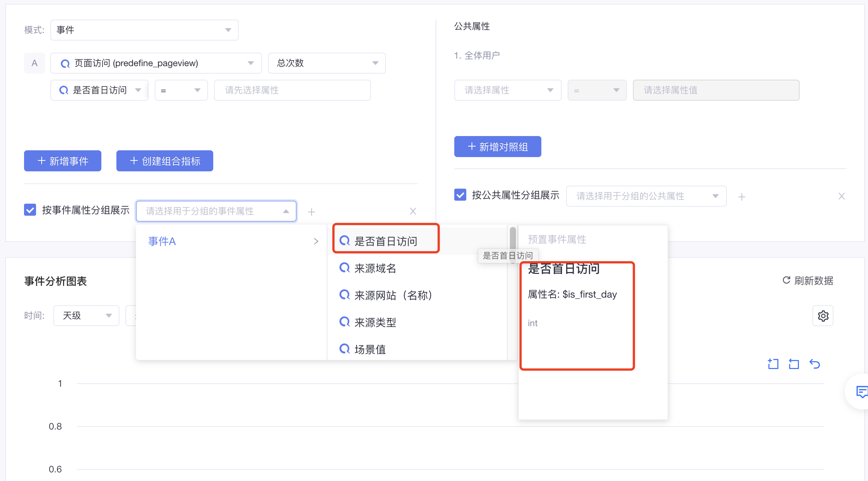
Task: Click the chart area zoom icon
Action: click(x=773, y=364)
